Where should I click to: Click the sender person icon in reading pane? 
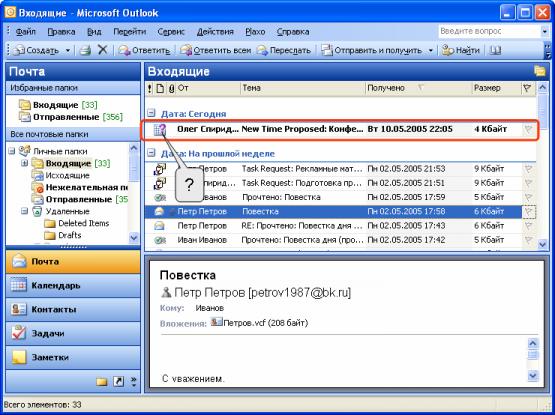point(166,292)
